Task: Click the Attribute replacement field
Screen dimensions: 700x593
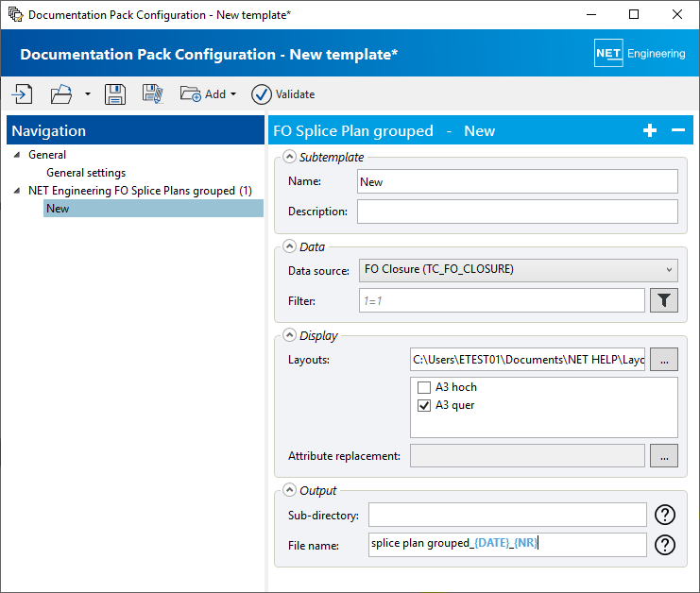Action: point(527,455)
